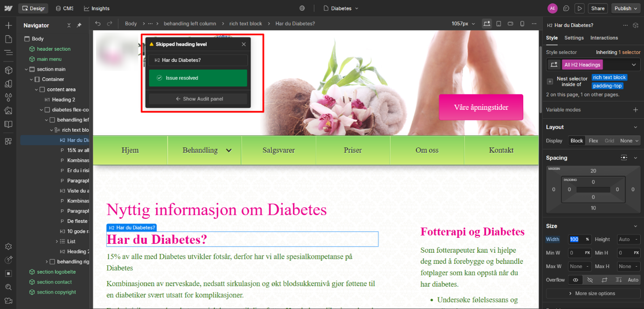Collapse all Navigator items icon
The image size is (644, 309).
tap(69, 25)
